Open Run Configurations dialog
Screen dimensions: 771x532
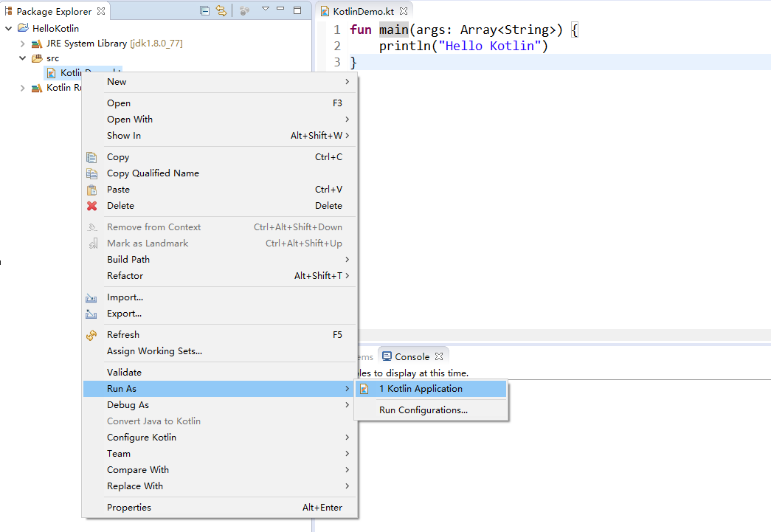(431, 410)
